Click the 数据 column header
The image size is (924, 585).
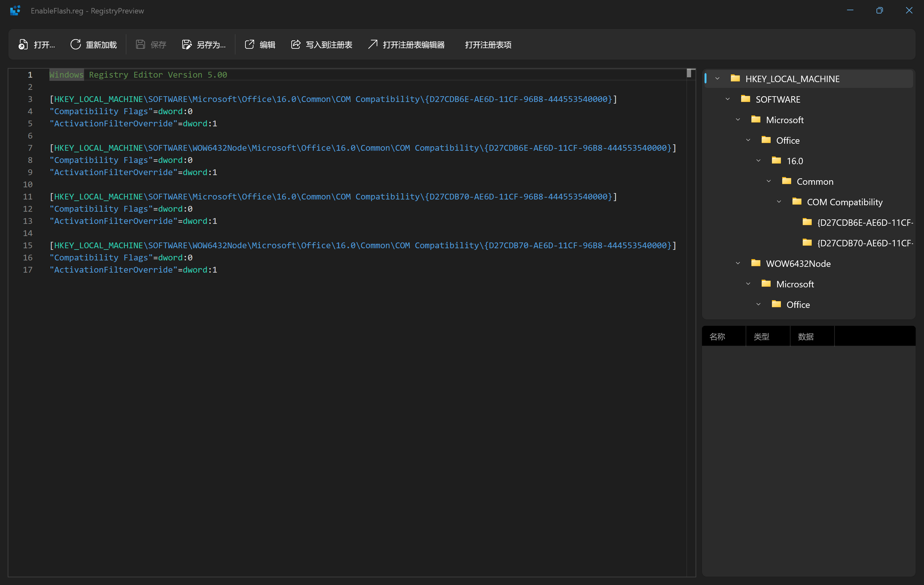pyautogui.click(x=805, y=336)
